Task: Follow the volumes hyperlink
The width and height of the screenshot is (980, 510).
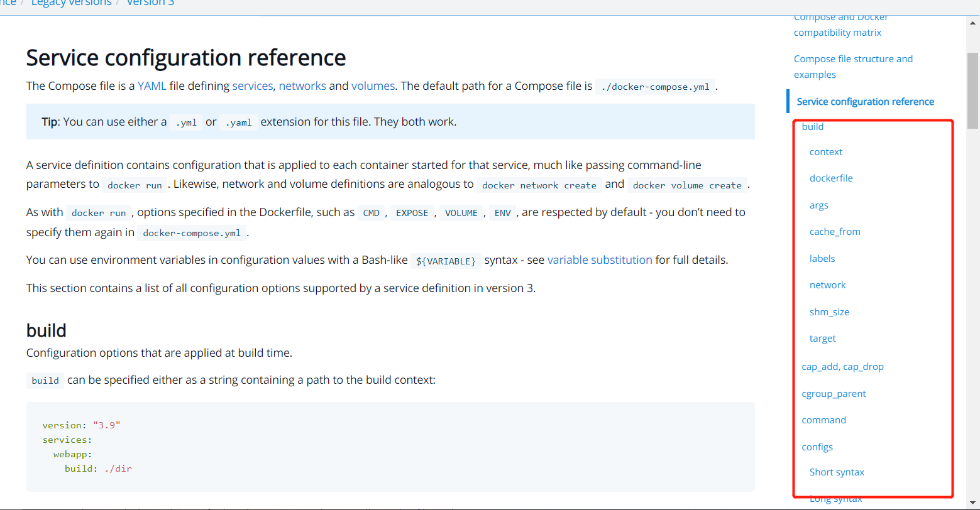Action: pos(373,86)
